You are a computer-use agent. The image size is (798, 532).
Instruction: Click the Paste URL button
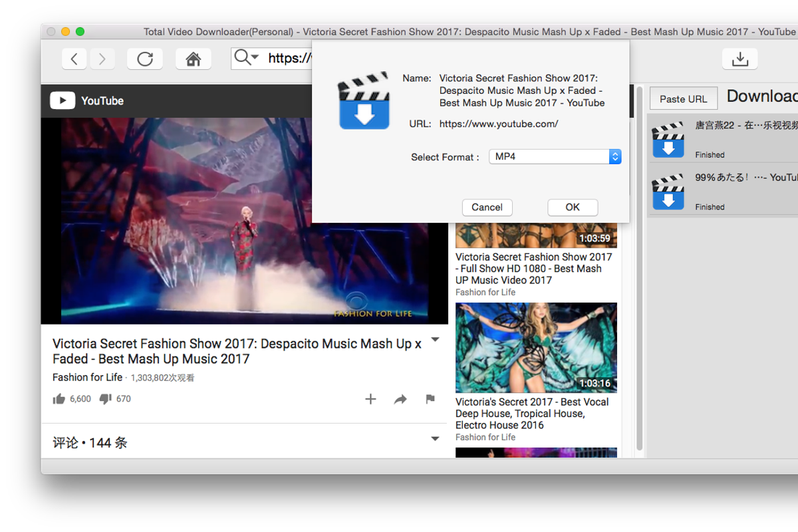(x=684, y=98)
